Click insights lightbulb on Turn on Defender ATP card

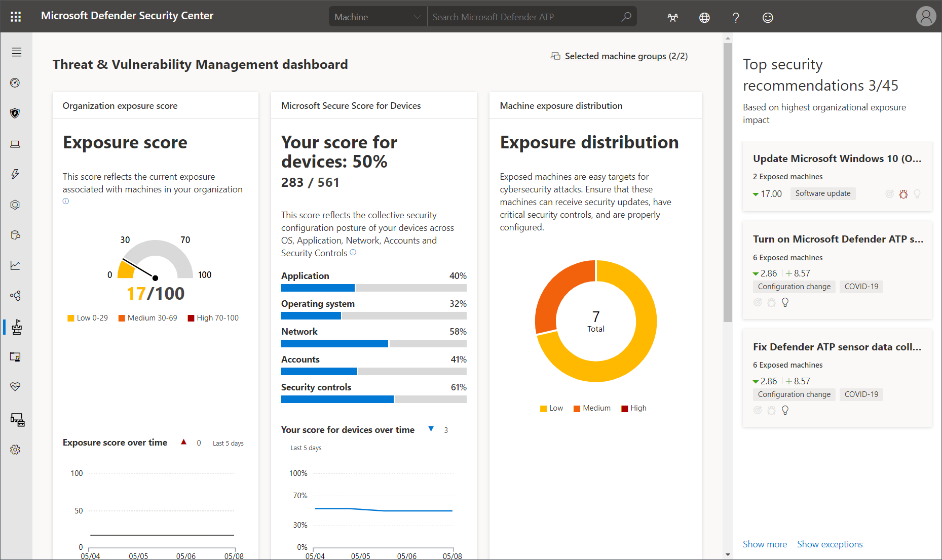tap(785, 302)
